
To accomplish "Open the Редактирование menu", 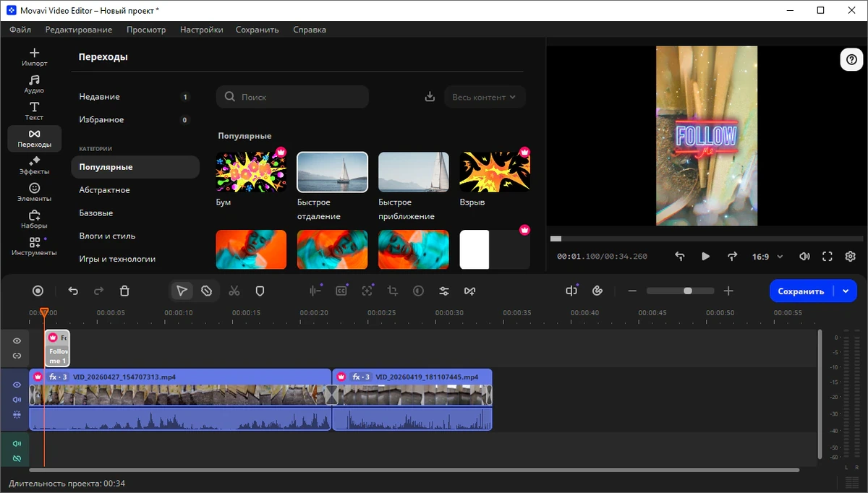I will (79, 30).
